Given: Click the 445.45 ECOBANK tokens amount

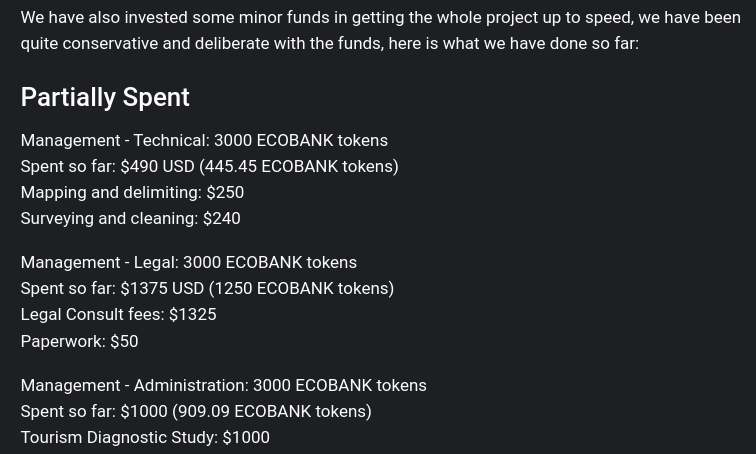Looking at the screenshot, I should point(298,166).
